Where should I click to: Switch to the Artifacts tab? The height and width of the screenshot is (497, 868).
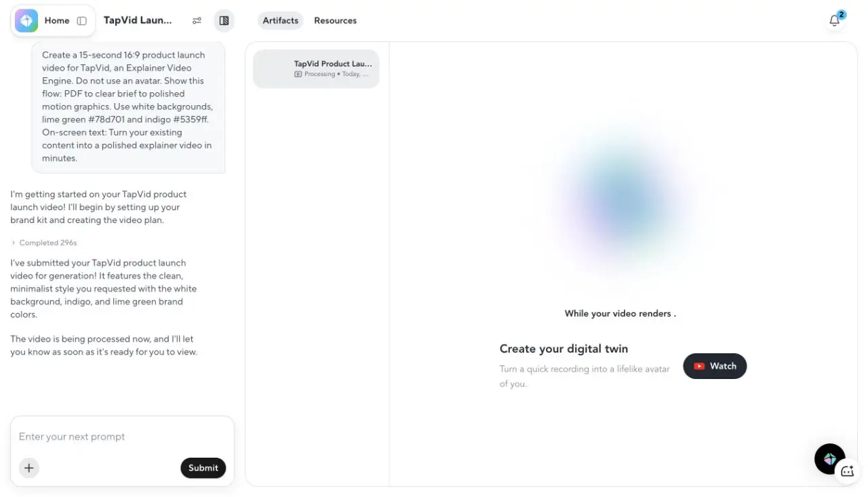click(281, 20)
